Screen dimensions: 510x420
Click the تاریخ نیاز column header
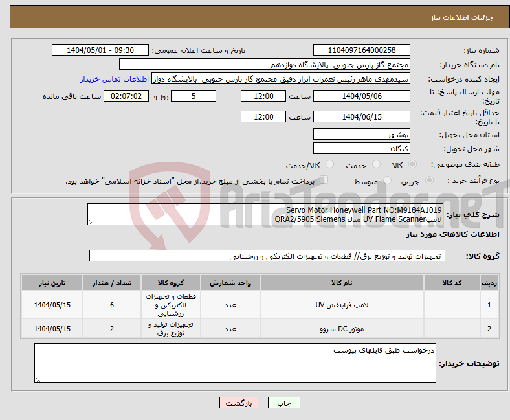pos(52,283)
